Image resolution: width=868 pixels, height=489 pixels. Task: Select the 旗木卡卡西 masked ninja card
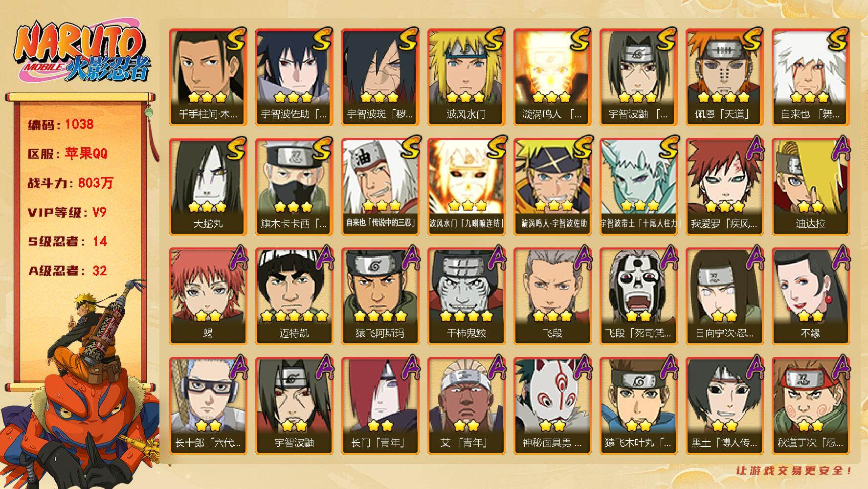click(294, 186)
